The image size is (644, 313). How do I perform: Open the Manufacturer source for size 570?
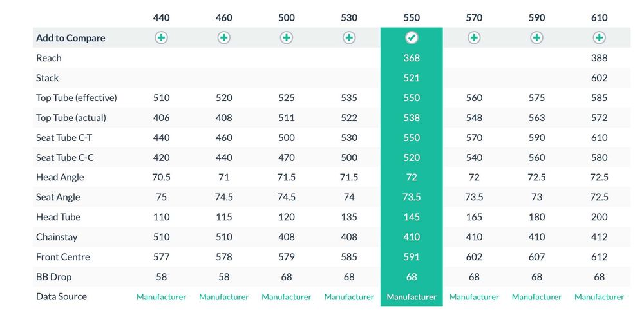point(474,297)
